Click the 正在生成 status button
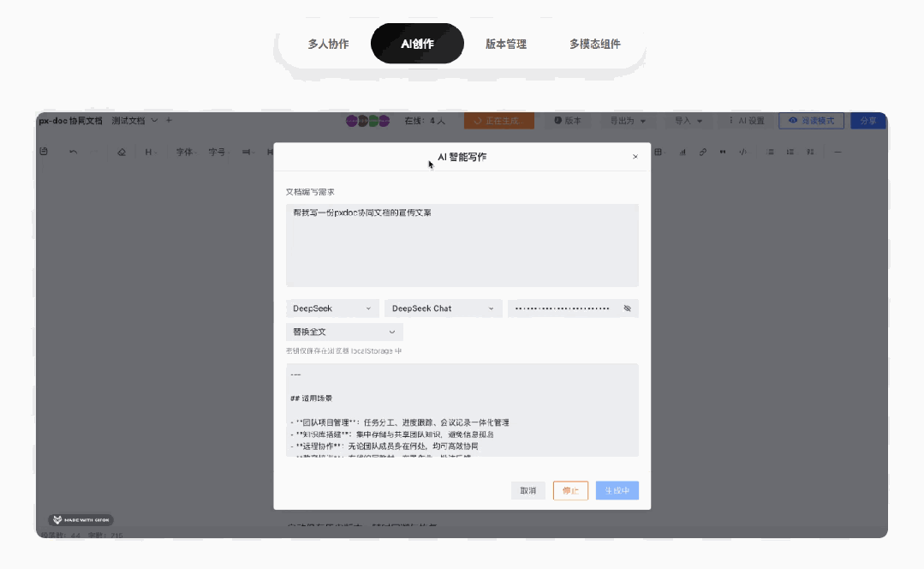The image size is (924, 569). tap(499, 121)
